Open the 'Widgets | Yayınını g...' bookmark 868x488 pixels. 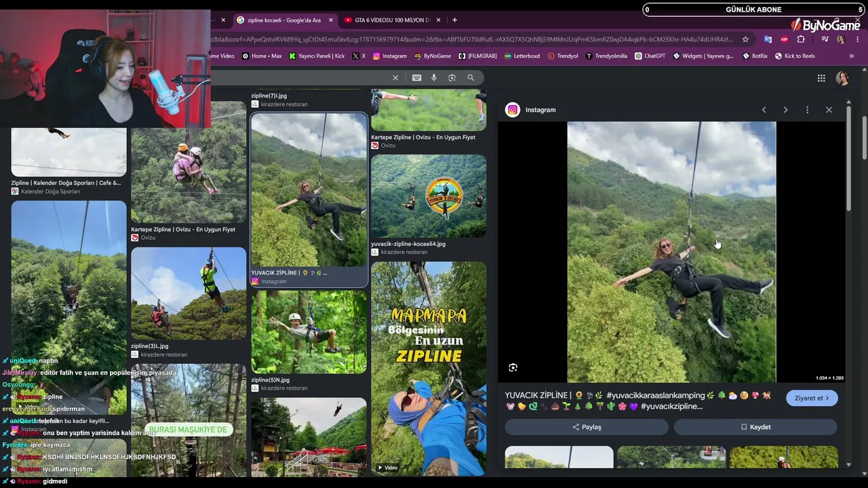tap(703, 56)
